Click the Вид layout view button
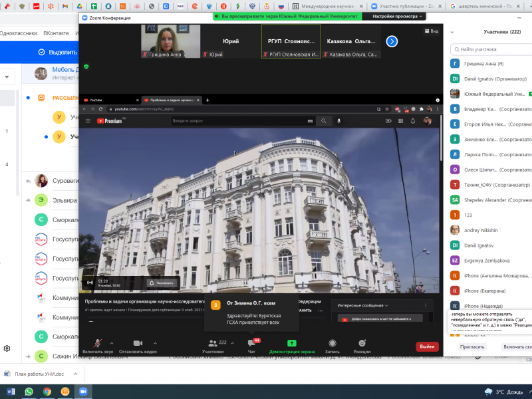This screenshot has height=399, width=532. click(432, 31)
